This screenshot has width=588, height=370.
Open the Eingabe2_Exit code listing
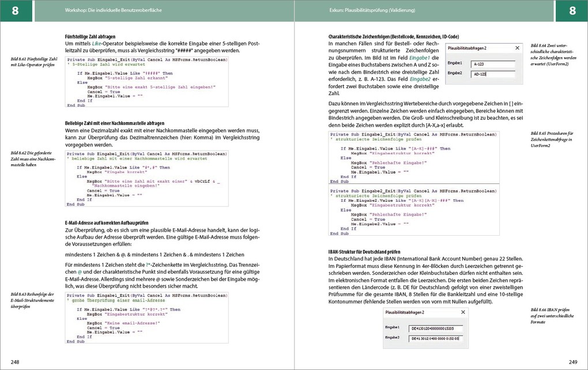[413, 210]
